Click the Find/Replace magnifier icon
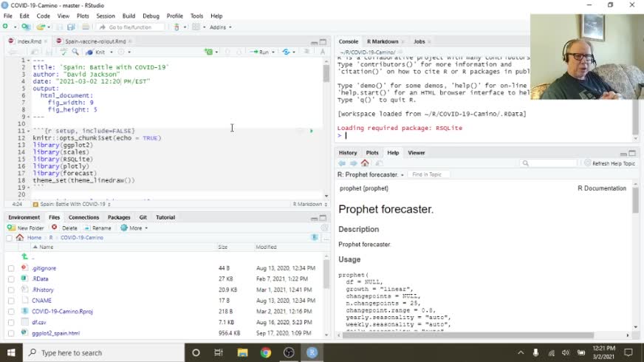Screen dimensions: 644x362 [x=75, y=52]
